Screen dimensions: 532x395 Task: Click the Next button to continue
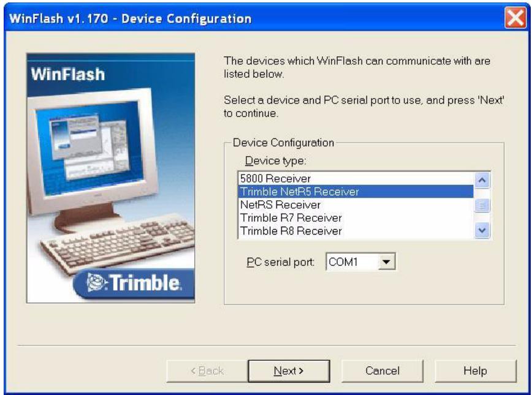(x=289, y=371)
